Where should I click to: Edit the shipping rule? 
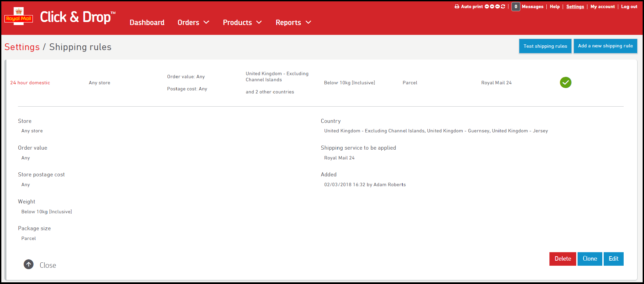click(613, 259)
